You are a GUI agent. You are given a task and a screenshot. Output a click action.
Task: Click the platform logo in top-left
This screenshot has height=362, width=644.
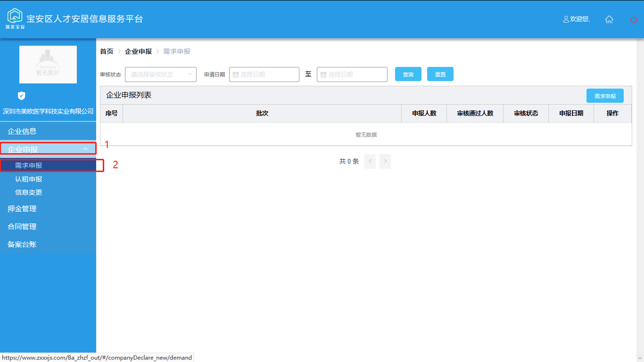click(x=15, y=17)
